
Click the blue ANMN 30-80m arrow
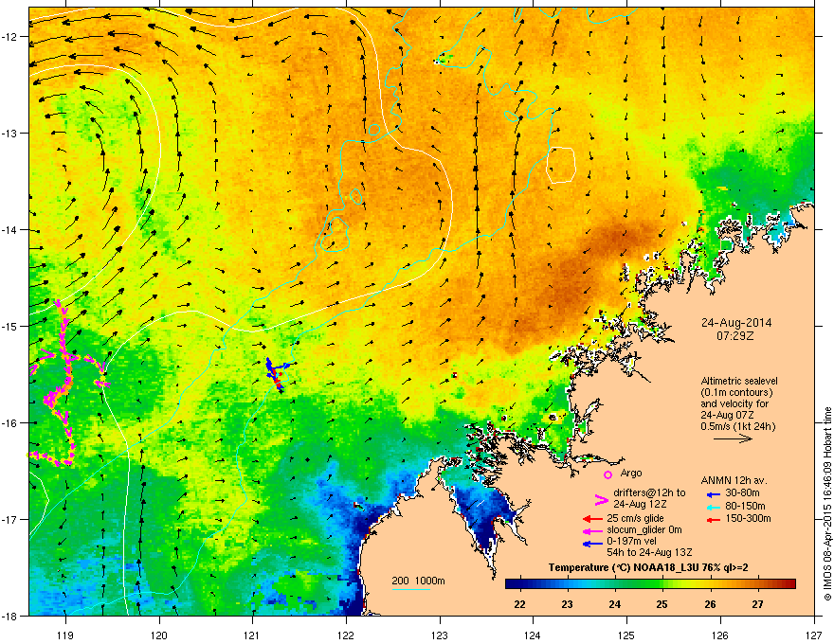pos(714,494)
